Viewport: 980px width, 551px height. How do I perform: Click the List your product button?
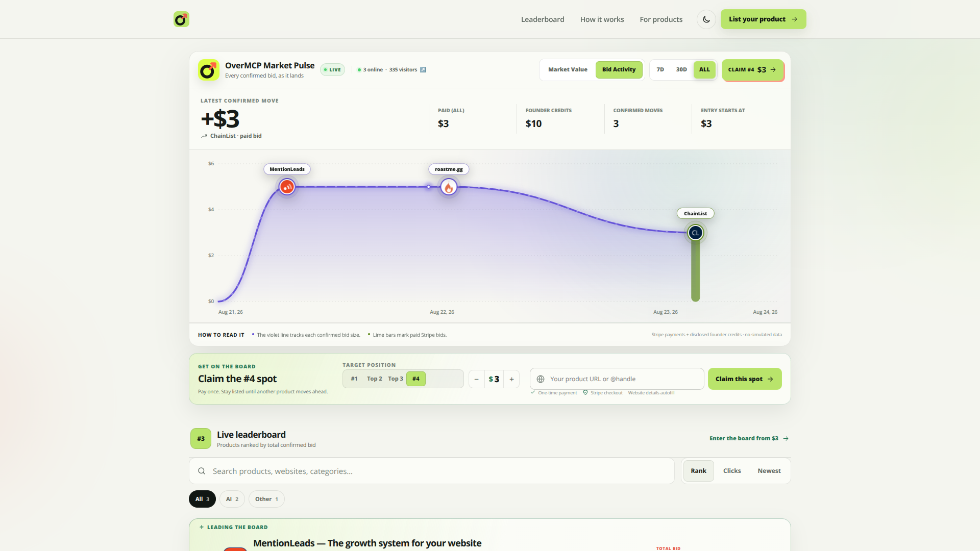point(763,19)
